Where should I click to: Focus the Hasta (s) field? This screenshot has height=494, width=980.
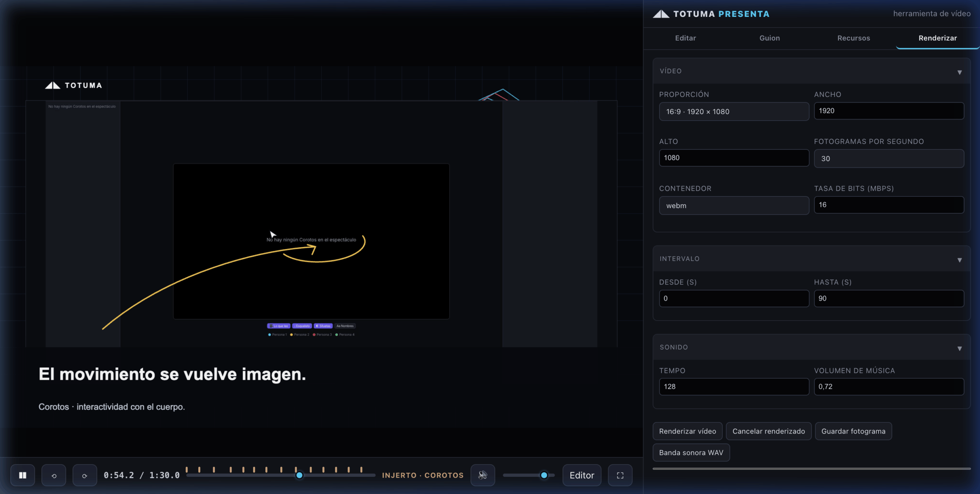(889, 298)
